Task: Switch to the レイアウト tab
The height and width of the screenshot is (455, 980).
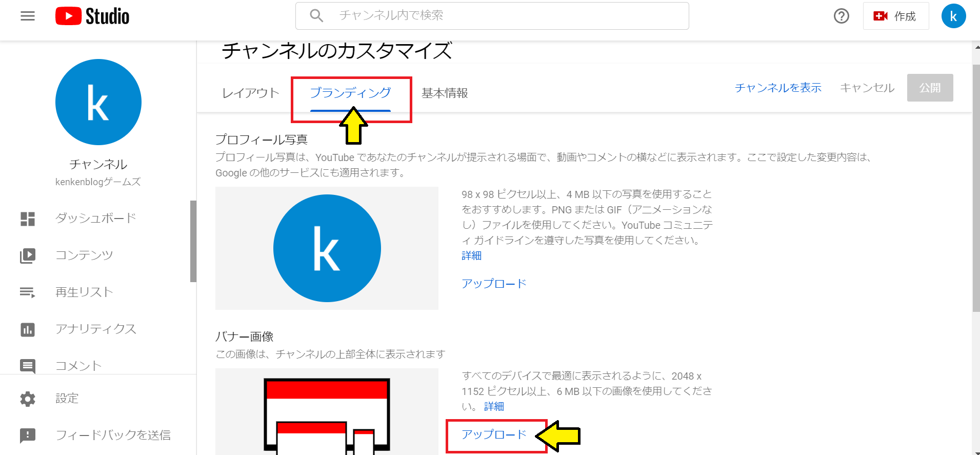Action: tap(251, 93)
